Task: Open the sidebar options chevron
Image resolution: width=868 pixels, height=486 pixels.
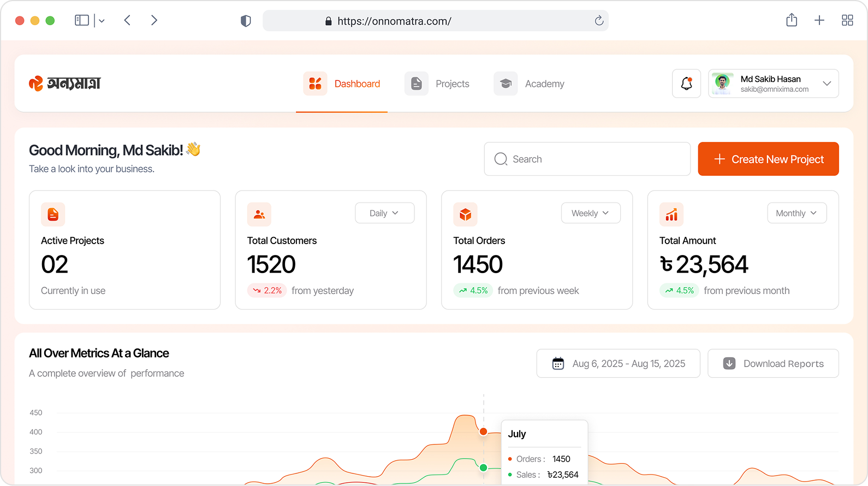Action: tap(102, 21)
